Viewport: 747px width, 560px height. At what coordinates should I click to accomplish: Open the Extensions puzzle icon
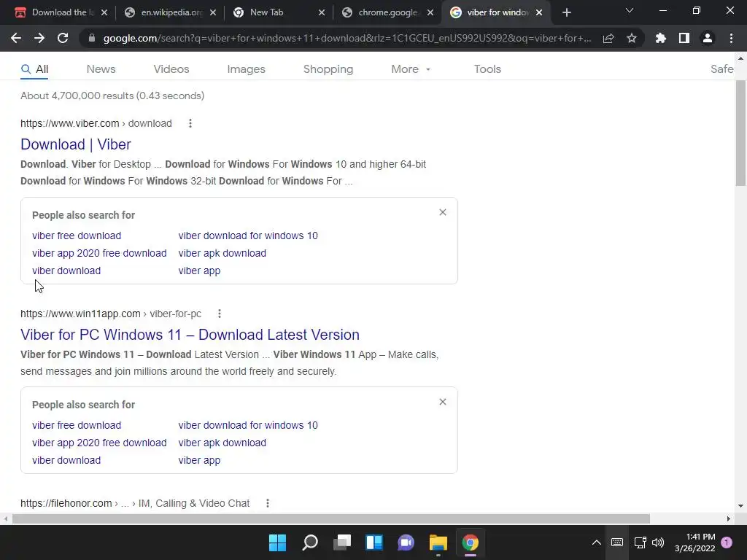[661, 38]
